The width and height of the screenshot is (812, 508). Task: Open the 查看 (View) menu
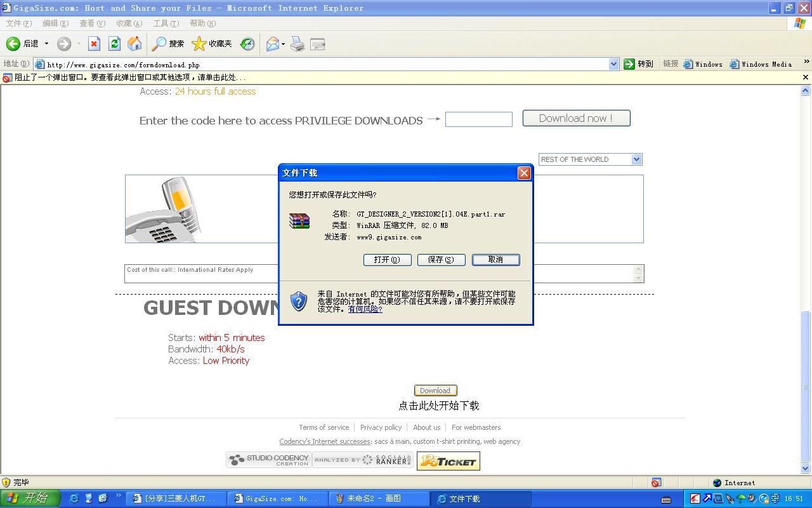[x=92, y=23]
